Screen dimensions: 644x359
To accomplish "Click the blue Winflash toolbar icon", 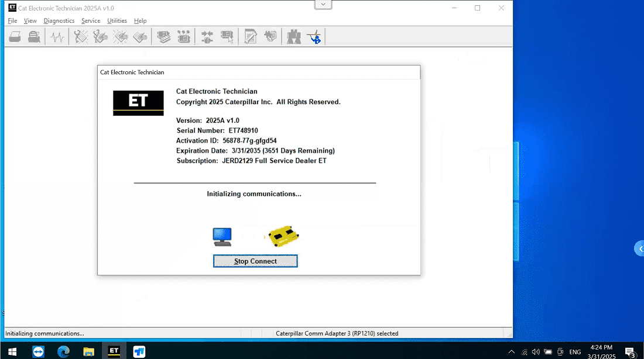I will click(x=315, y=37).
